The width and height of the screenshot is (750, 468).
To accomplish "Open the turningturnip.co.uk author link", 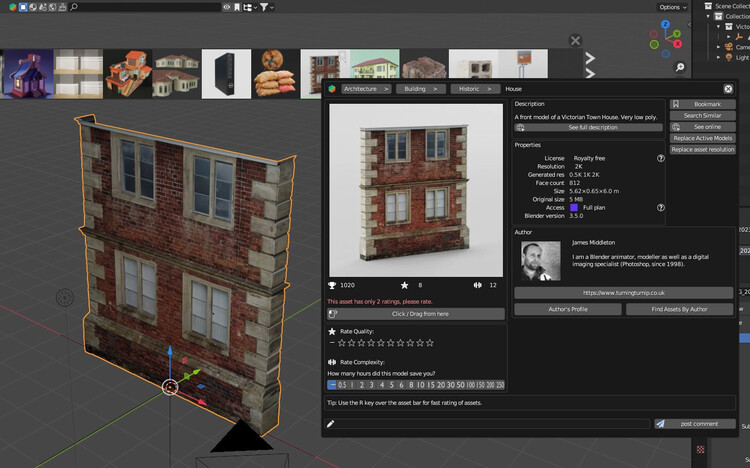I will (x=623, y=293).
